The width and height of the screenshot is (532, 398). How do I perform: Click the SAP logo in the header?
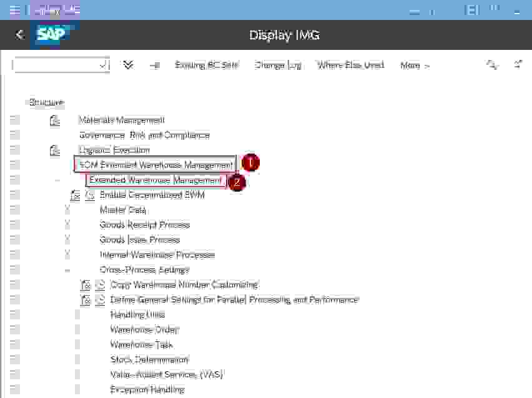pos(53,35)
